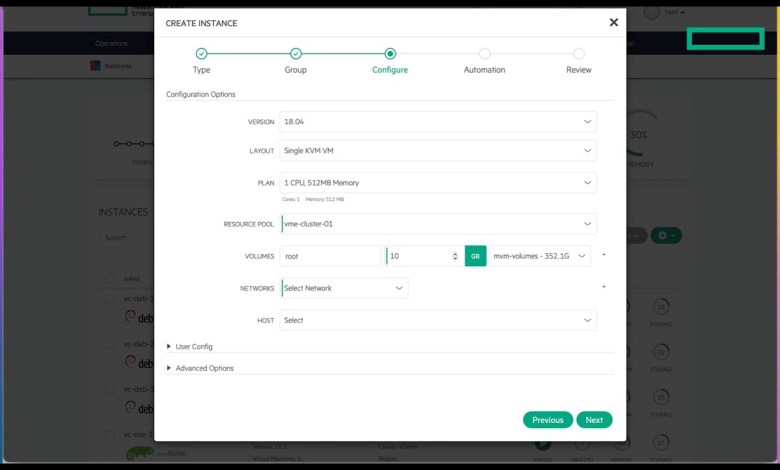The image size is (780, 470).
Task: Close the Create Instance dialog
Action: (x=613, y=22)
